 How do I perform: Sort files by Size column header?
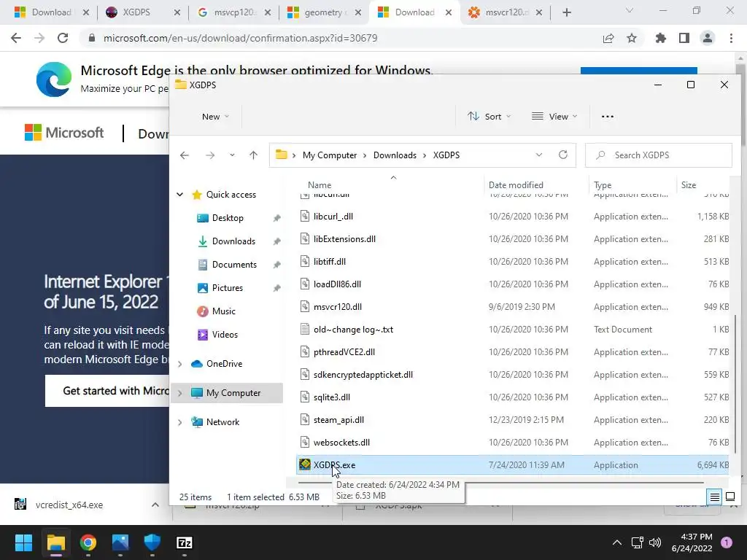click(x=689, y=184)
